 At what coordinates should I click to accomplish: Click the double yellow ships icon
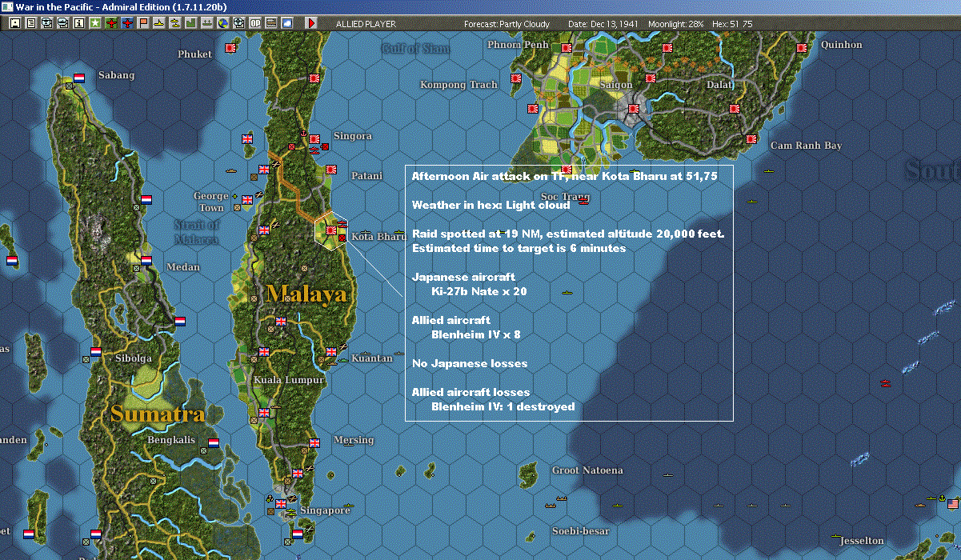[174, 23]
